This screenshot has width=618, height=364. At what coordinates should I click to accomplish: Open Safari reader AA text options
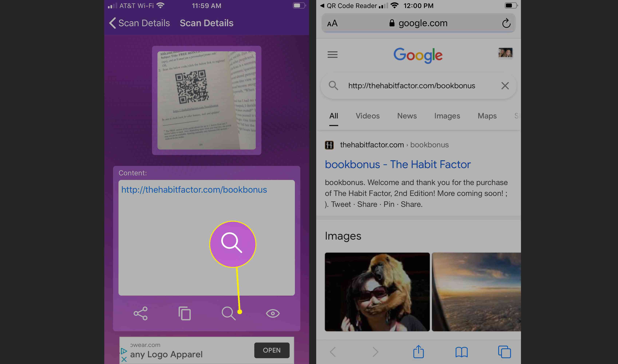click(332, 23)
